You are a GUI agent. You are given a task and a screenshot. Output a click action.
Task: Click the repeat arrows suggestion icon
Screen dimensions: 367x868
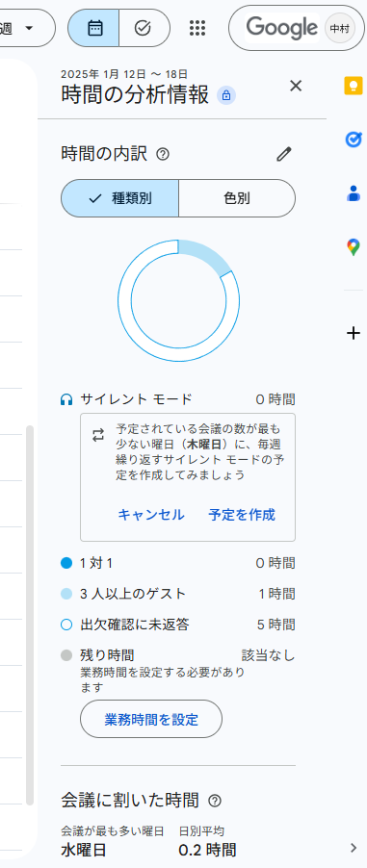[98, 436]
